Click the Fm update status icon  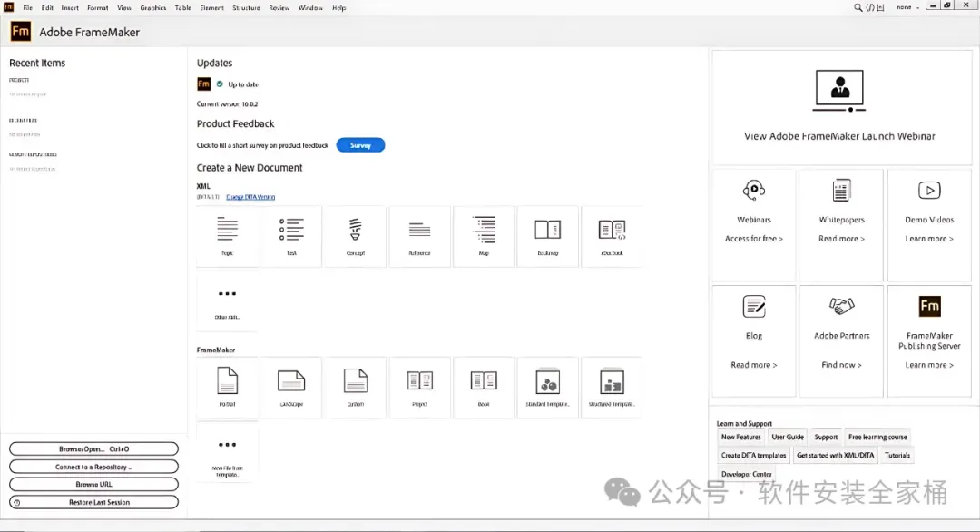204,84
